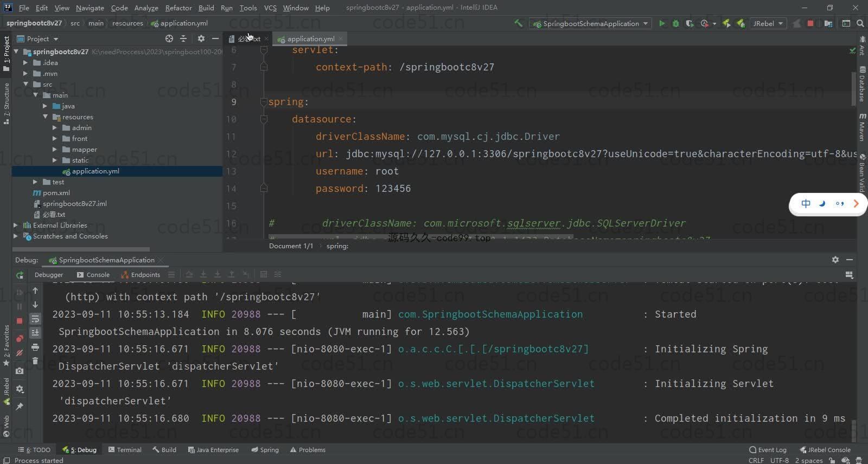Run SpringbootSchemaApplication with the green play icon
Screen dimensions: 868x464
[x=662, y=23]
